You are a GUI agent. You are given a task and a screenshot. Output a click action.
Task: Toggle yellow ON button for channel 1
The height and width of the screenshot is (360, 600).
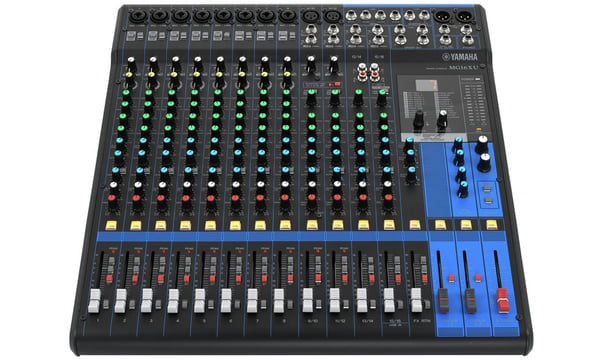click(x=111, y=225)
